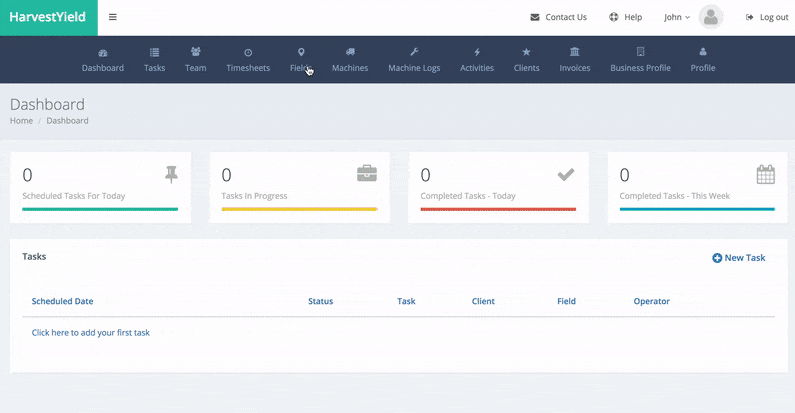Open the Team people icon
The height and width of the screenshot is (413, 795).
pos(196,52)
